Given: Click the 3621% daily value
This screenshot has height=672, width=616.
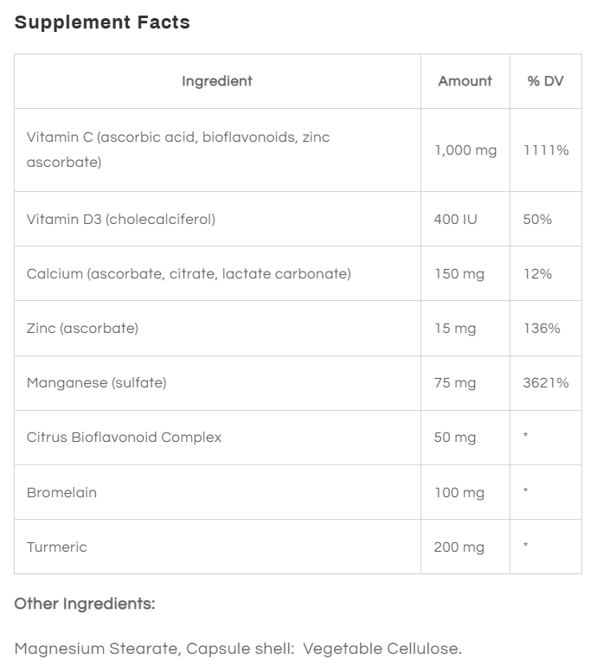Looking at the screenshot, I should 546,383.
